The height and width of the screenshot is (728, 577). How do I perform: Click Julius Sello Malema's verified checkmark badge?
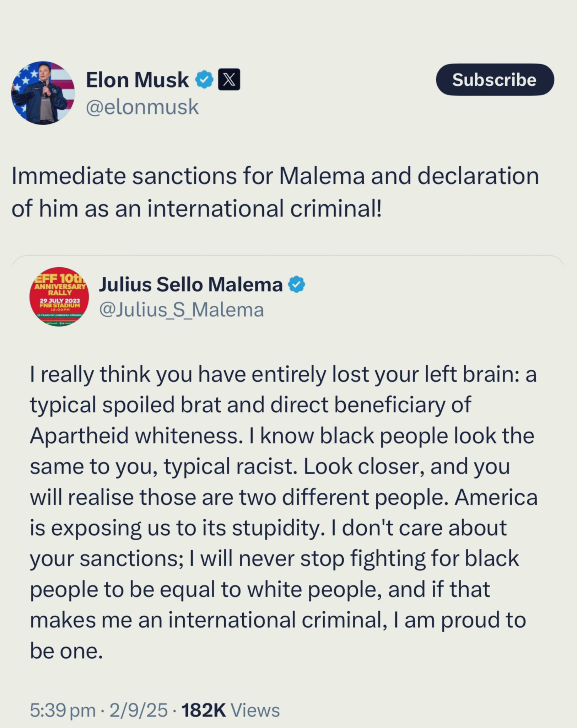[x=296, y=285]
